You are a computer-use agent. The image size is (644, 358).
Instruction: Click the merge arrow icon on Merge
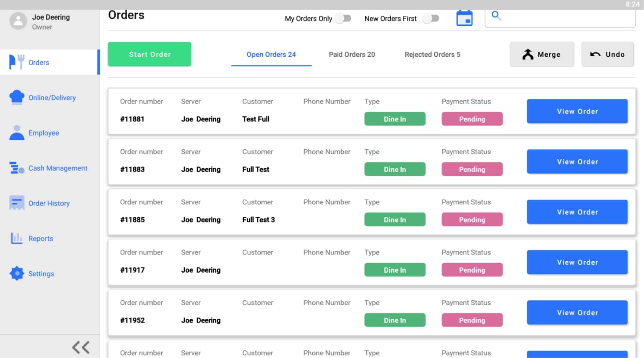528,54
